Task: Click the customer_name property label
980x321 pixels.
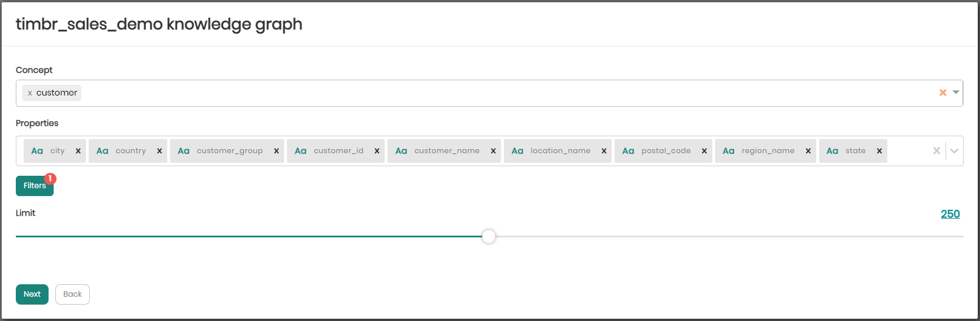Action: 447,151
